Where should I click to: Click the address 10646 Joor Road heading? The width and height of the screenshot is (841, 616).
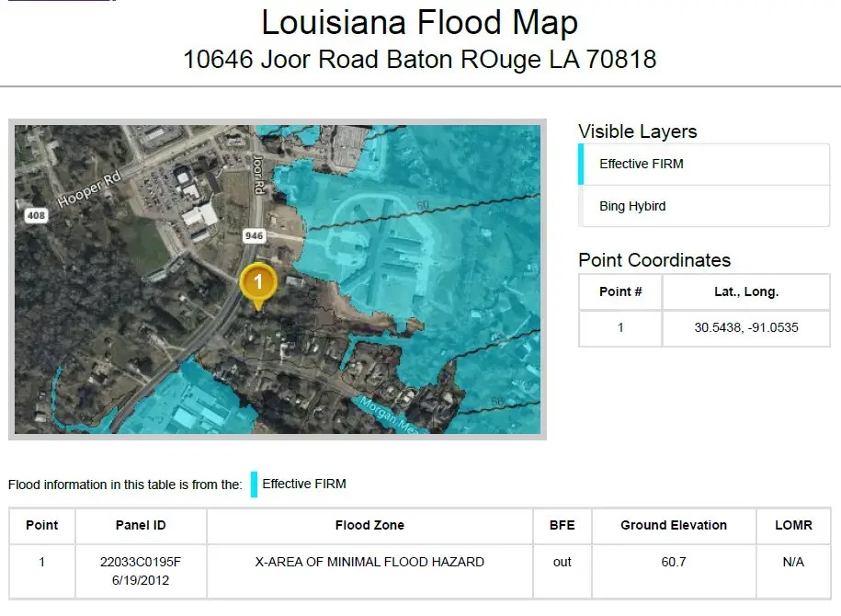pos(419,60)
